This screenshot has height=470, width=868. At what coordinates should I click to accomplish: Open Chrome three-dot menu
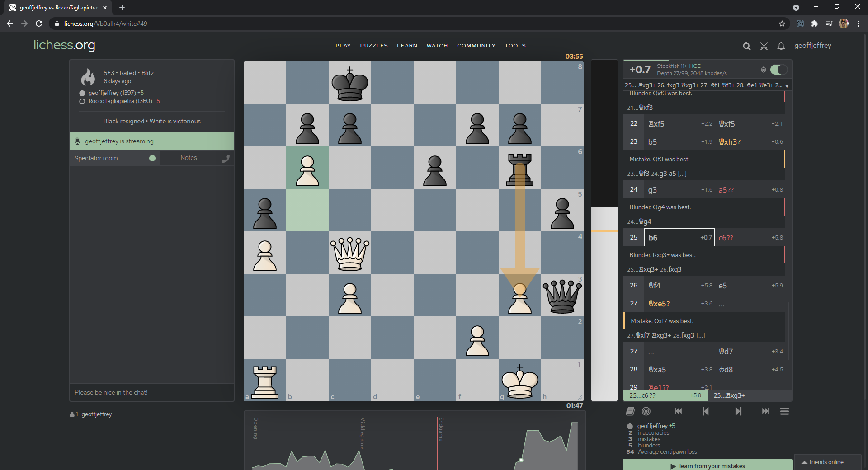click(858, 23)
